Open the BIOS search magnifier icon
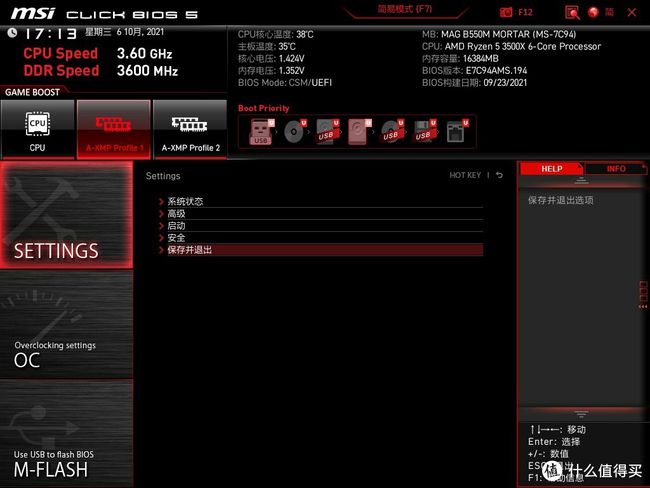This screenshot has width=650, height=488. tap(572, 12)
